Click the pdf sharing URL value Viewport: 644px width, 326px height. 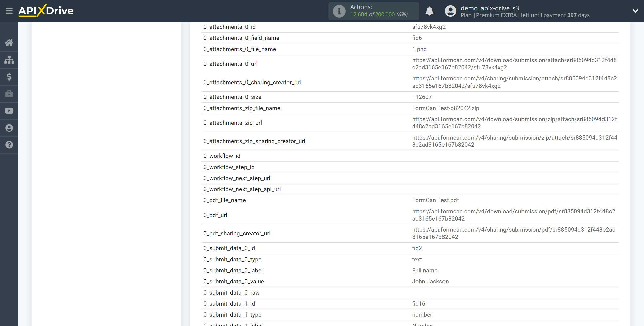coord(514,233)
